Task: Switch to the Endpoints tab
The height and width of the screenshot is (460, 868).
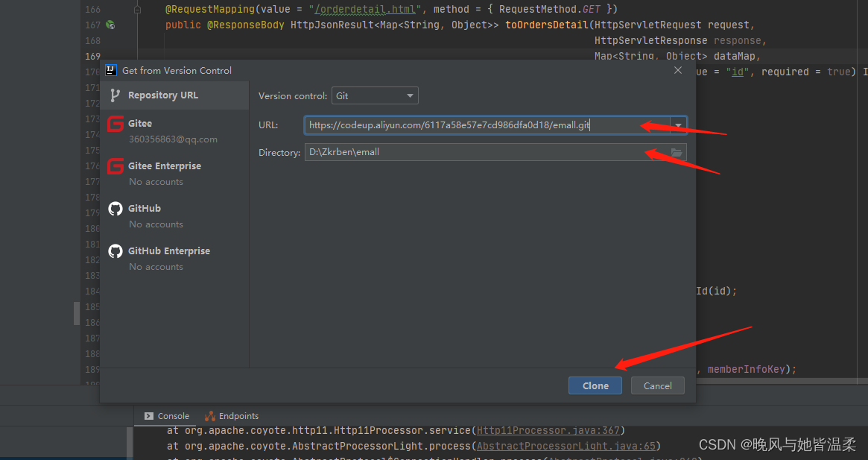Action: pyautogui.click(x=232, y=416)
